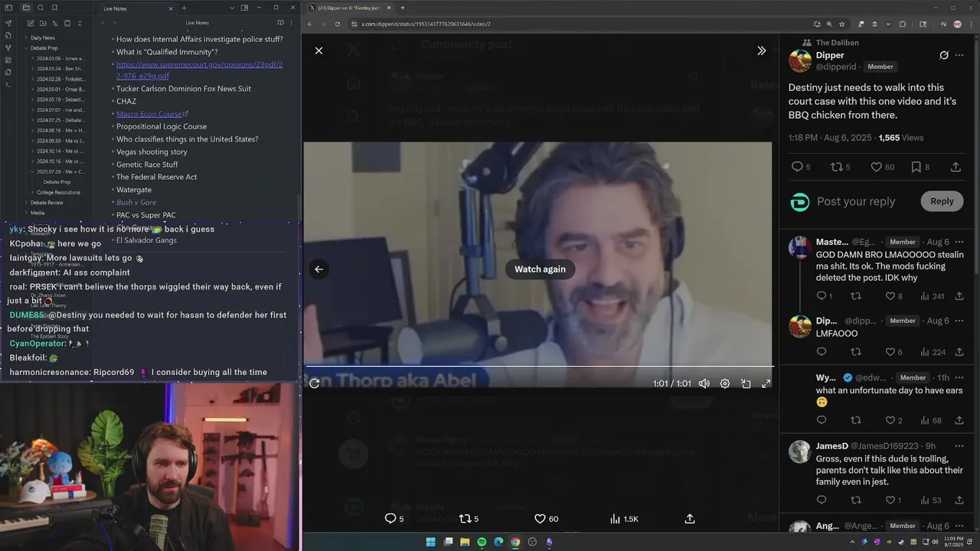Enable picture-in-picture for the video

[746, 383]
